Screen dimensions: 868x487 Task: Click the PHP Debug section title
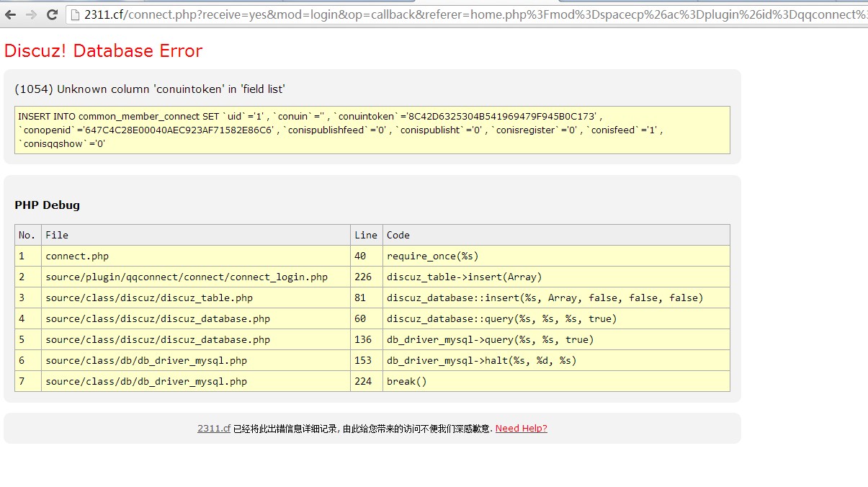(48, 205)
